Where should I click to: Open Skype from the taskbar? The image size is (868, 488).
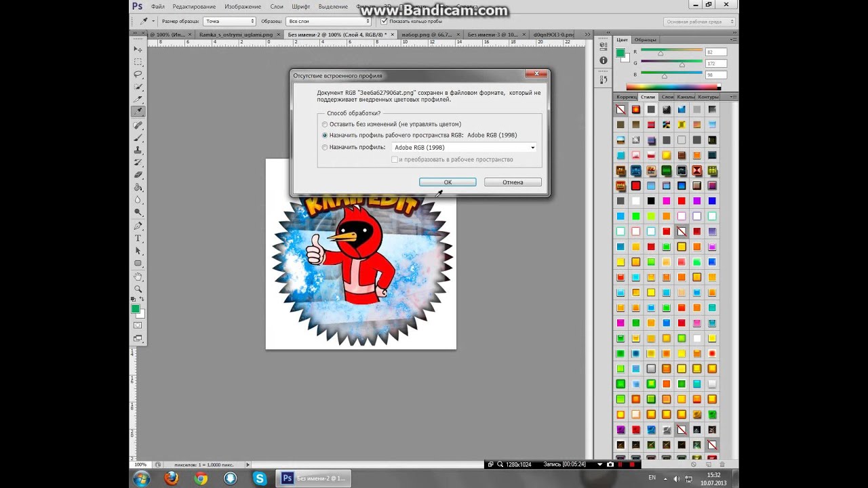click(260, 479)
